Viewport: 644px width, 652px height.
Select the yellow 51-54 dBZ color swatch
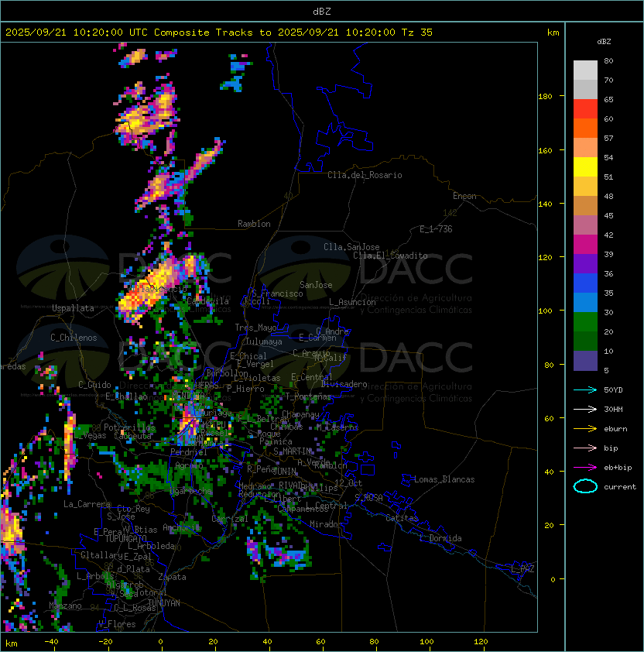585,167
